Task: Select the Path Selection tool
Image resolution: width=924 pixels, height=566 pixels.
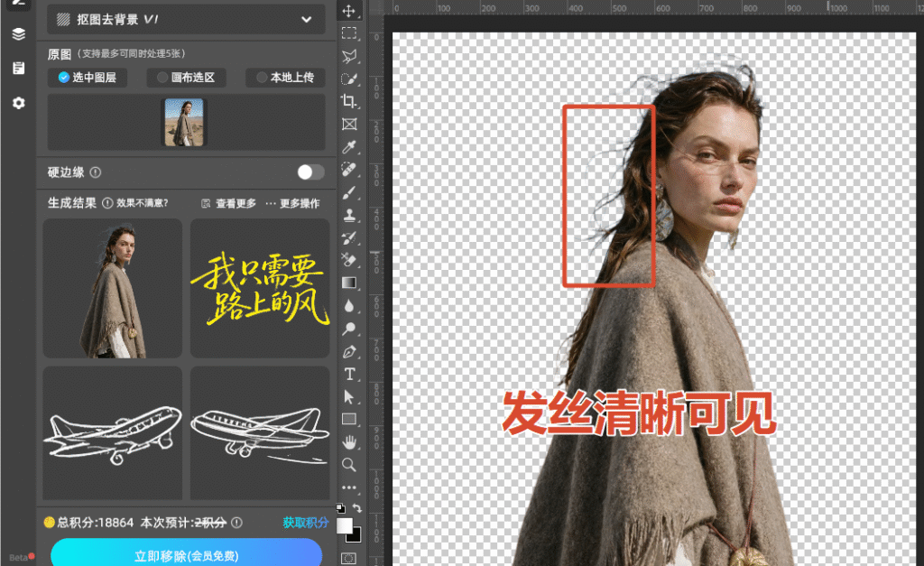Action: coord(349,397)
